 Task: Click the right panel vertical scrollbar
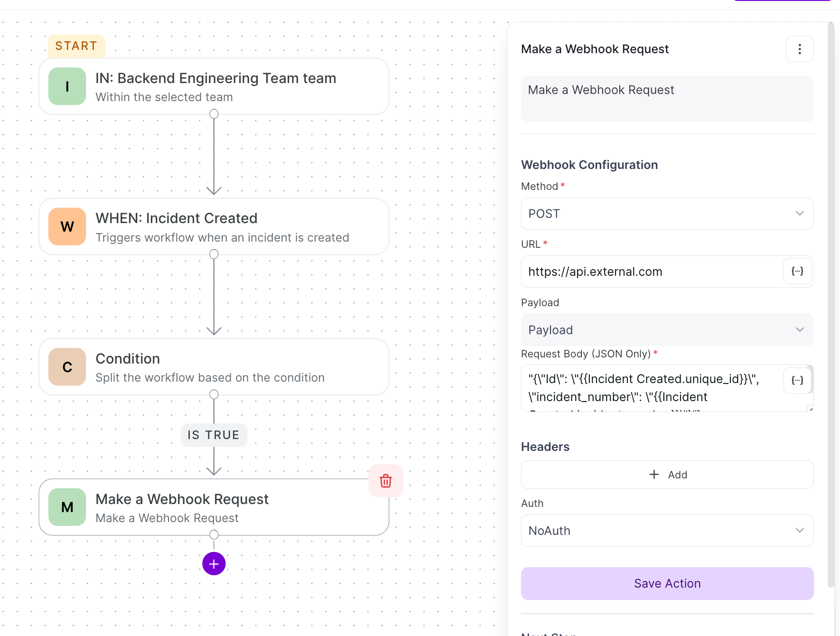(x=831, y=304)
